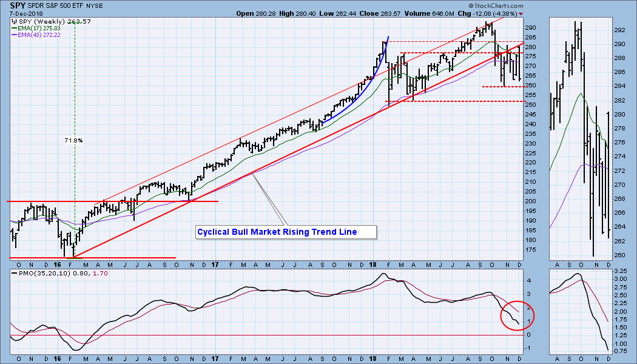Click the date '7-Dec-2018'

(25, 13)
